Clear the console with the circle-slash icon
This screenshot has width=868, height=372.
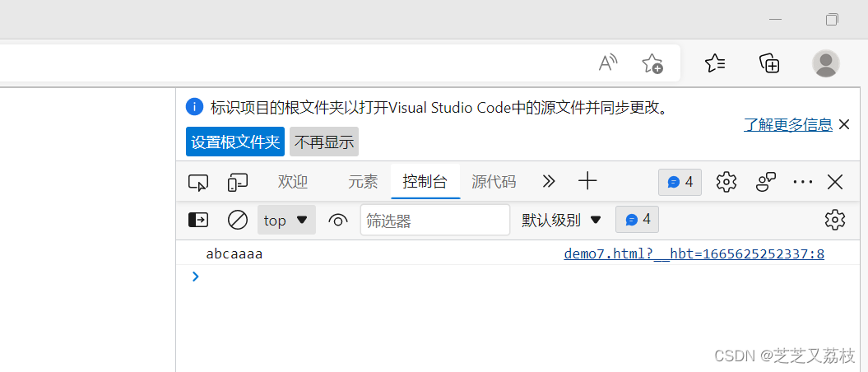click(x=238, y=220)
